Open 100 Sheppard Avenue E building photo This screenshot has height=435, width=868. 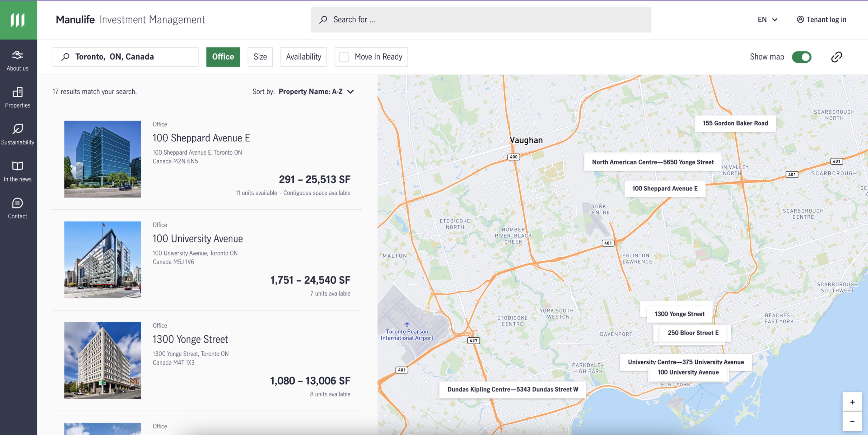(x=103, y=159)
